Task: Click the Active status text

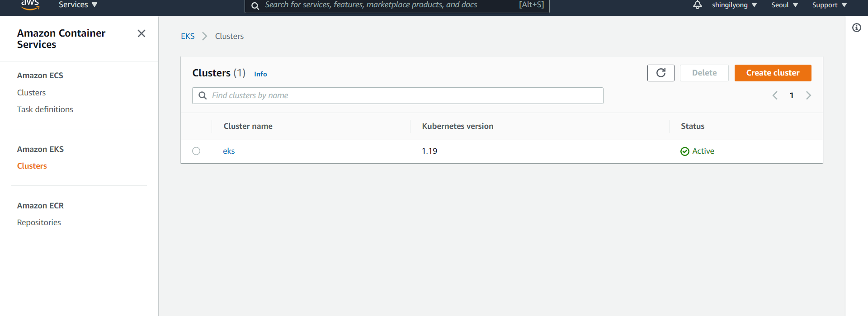Action: 703,151
